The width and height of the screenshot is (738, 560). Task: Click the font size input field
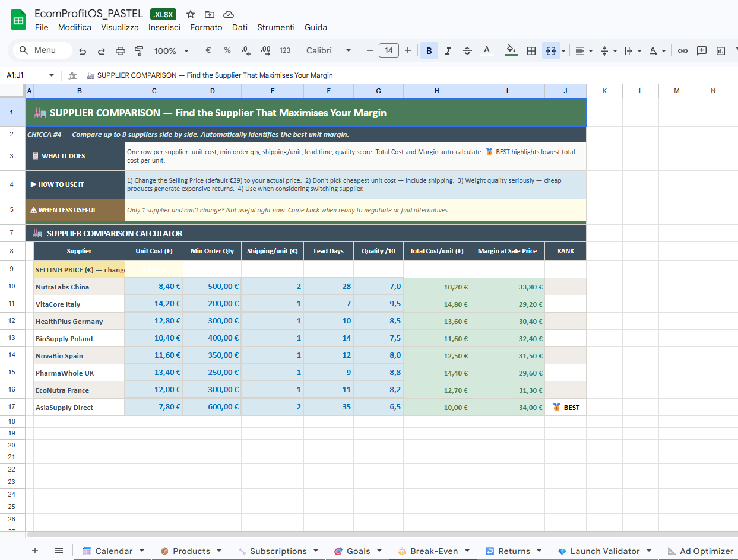pyautogui.click(x=388, y=51)
